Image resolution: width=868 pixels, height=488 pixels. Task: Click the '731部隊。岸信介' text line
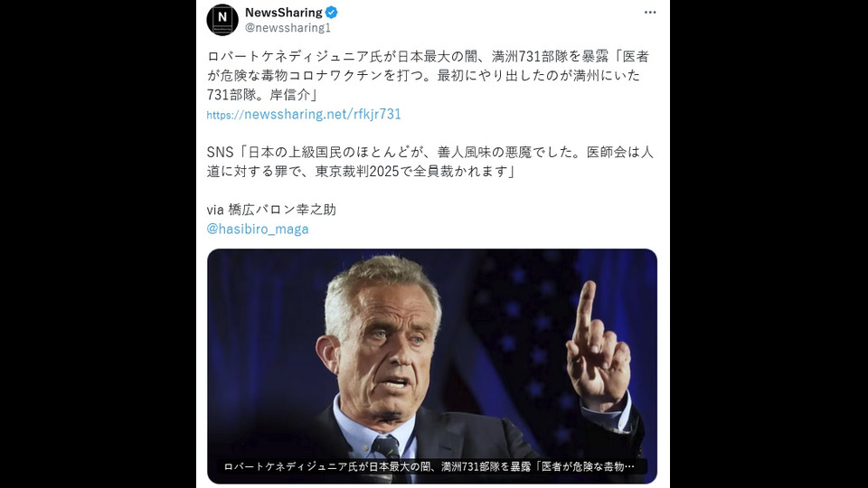(262, 95)
